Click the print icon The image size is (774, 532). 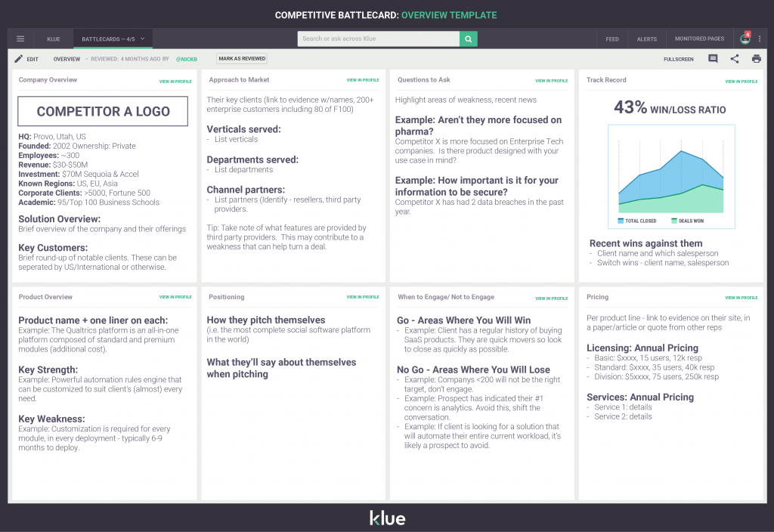(x=756, y=59)
